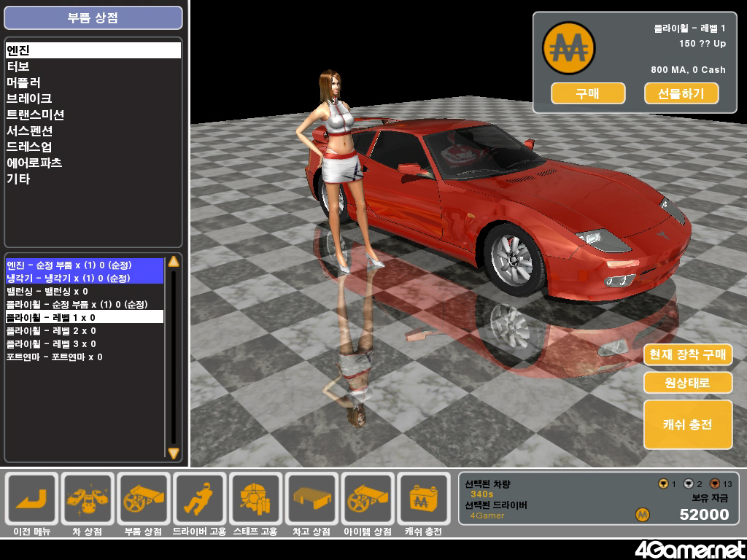
Task: Select the 브레이크 category
Action: click(x=29, y=98)
